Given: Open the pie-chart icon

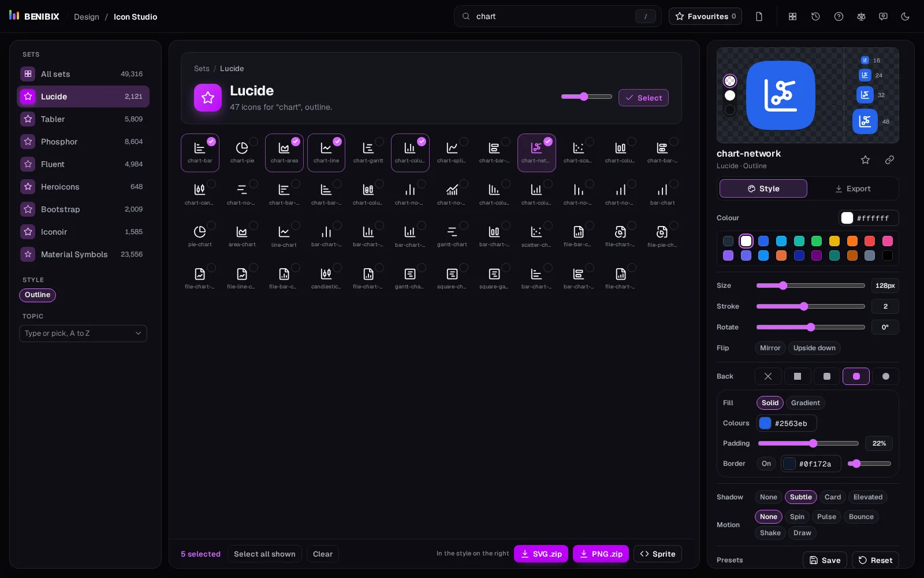Looking at the screenshot, I should click(200, 236).
